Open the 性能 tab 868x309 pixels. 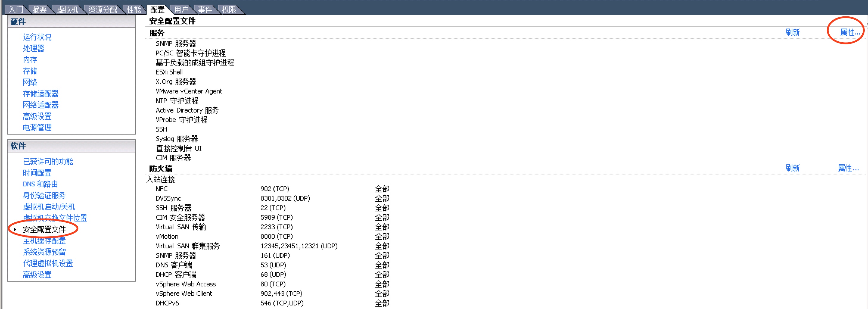134,10
